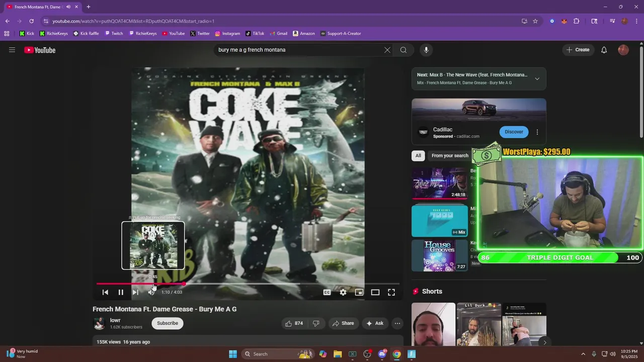Screen dimensions: 644x362
Task: Enter full screen mode
Action: click(x=391, y=292)
